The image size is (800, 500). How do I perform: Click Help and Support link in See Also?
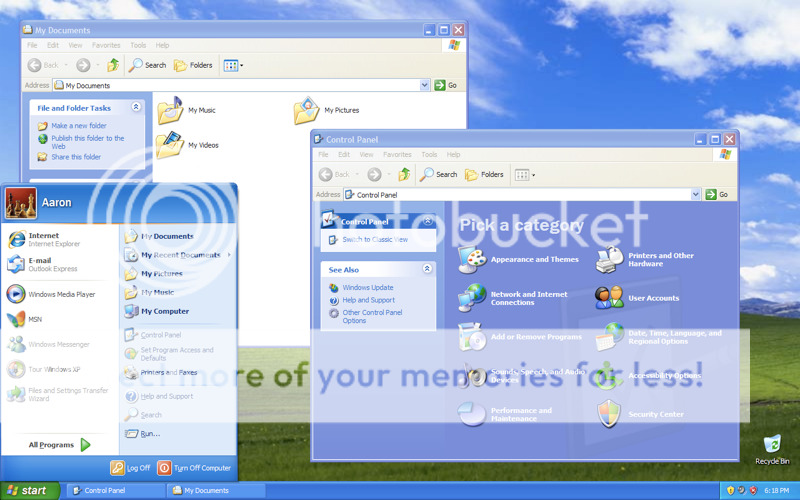368,300
